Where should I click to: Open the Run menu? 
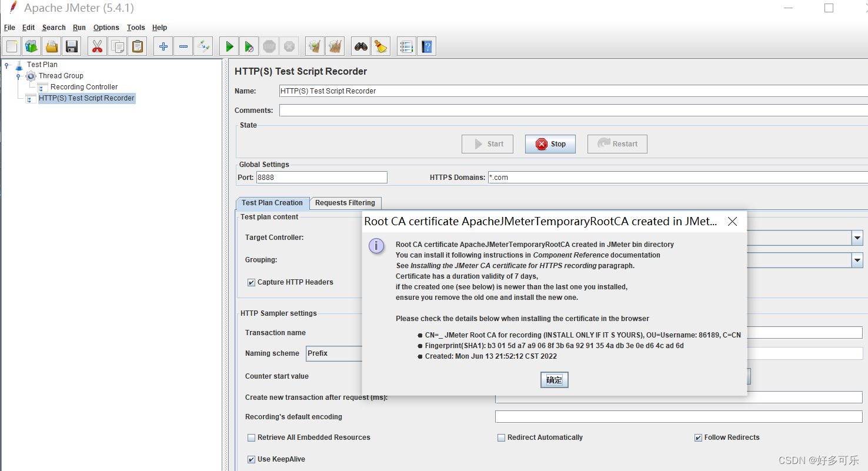tap(79, 28)
